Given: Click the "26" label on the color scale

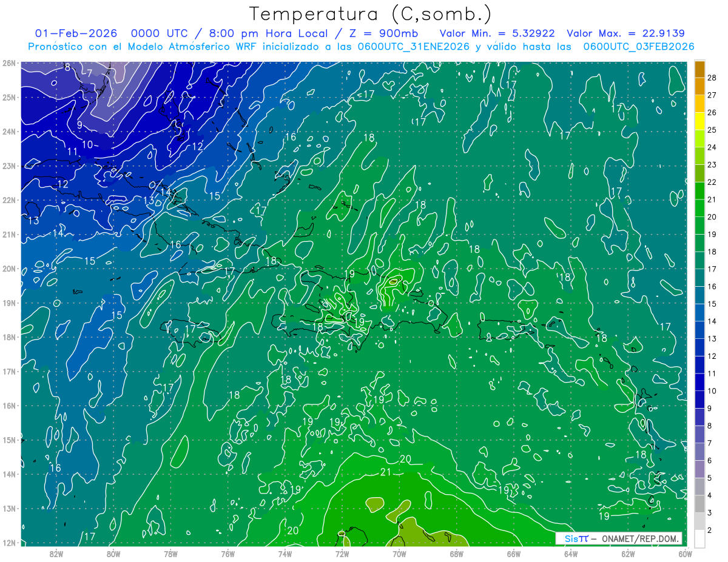Looking at the screenshot, I should (712, 112).
